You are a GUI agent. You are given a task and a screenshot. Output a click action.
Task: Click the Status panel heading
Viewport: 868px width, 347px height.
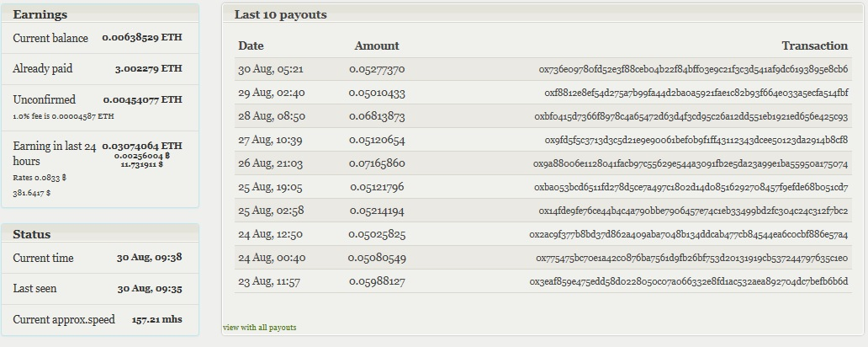[32, 234]
